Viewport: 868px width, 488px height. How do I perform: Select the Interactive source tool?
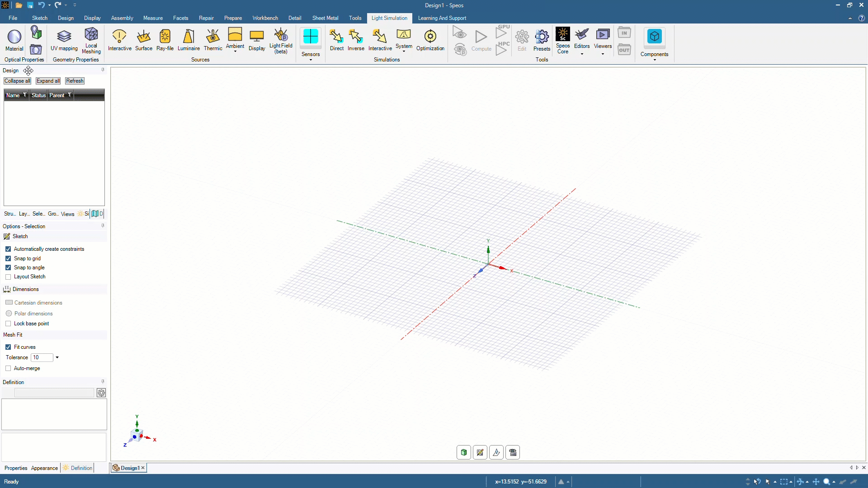click(119, 40)
